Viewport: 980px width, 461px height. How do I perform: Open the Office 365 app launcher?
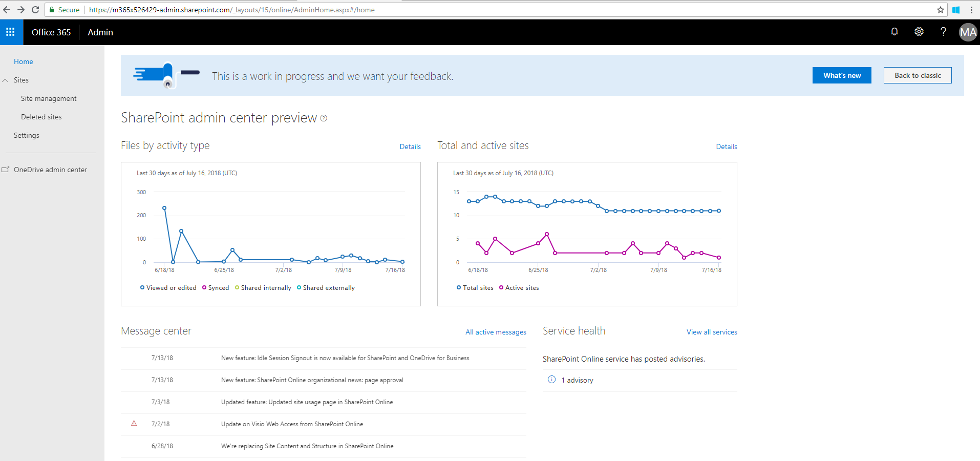coord(11,32)
